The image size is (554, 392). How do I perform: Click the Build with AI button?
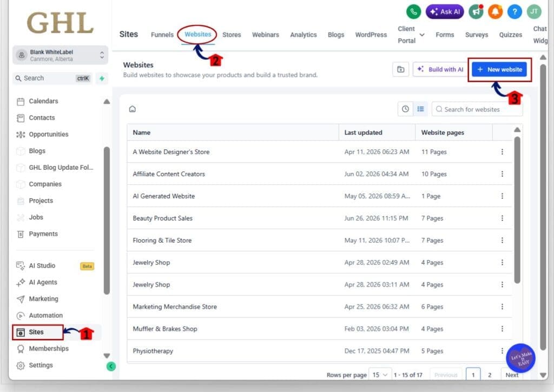(x=440, y=69)
